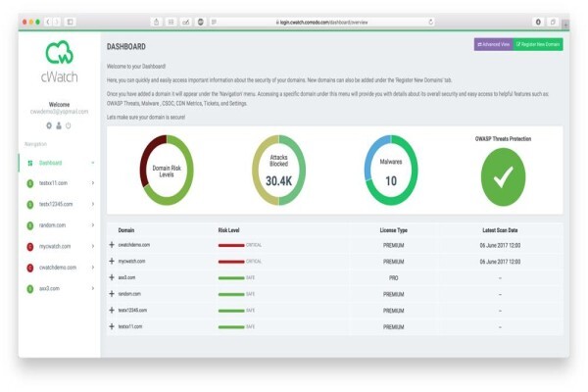This screenshot has width=588, height=392.
Task: Click PRO license cell for axx3.com
Action: tap(393, 278)
